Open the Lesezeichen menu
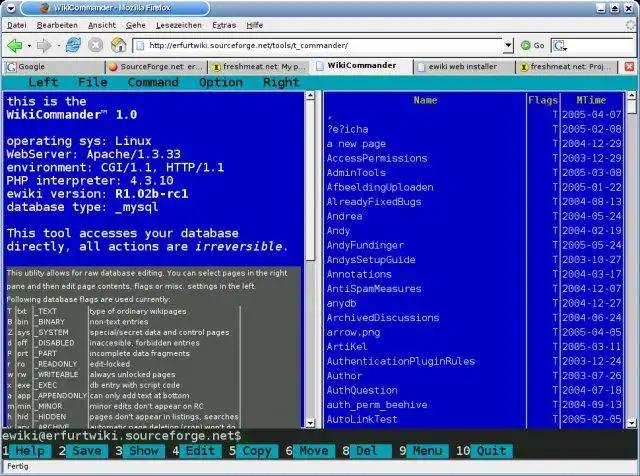The width and height of the screenshot is (640, 476). [x=179, y=25]
